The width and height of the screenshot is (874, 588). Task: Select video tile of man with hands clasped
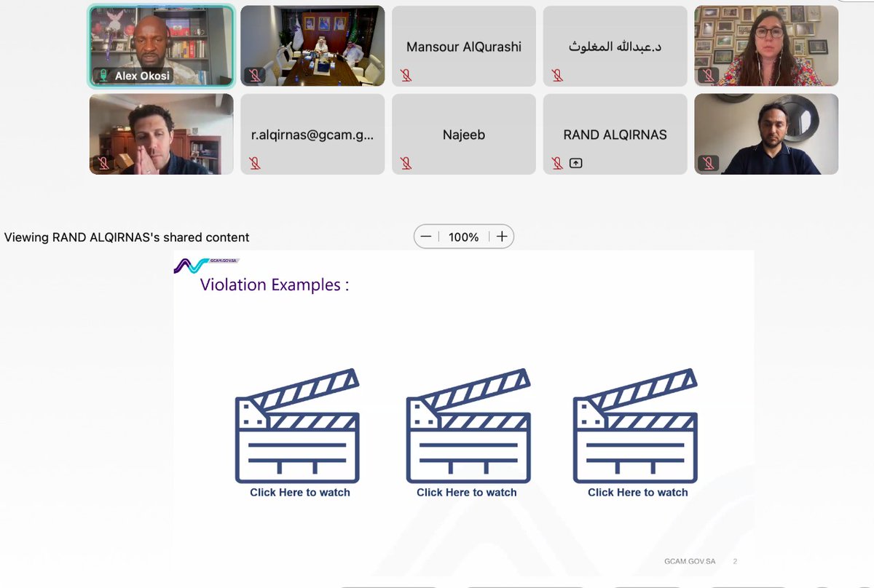(161, 134)
